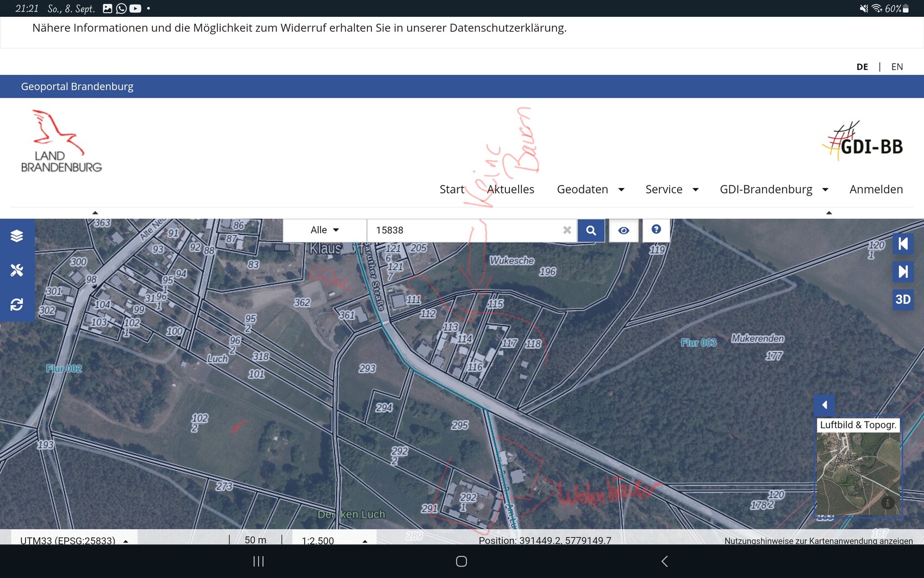Open the search help question icon
Image resolution: width=924 pixels, height=578 pixels.
pyautogui.click(x=656, y=230)
